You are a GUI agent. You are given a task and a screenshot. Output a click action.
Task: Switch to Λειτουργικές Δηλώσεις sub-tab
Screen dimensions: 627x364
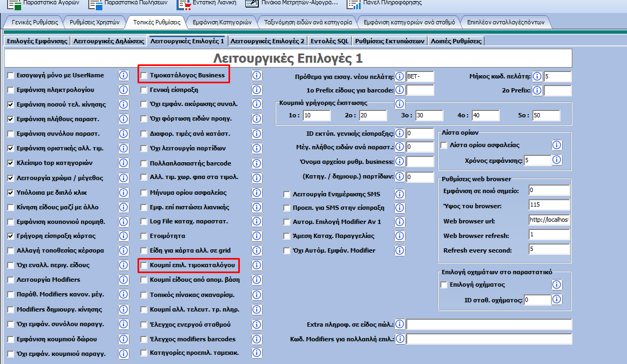tap(109, 41)
